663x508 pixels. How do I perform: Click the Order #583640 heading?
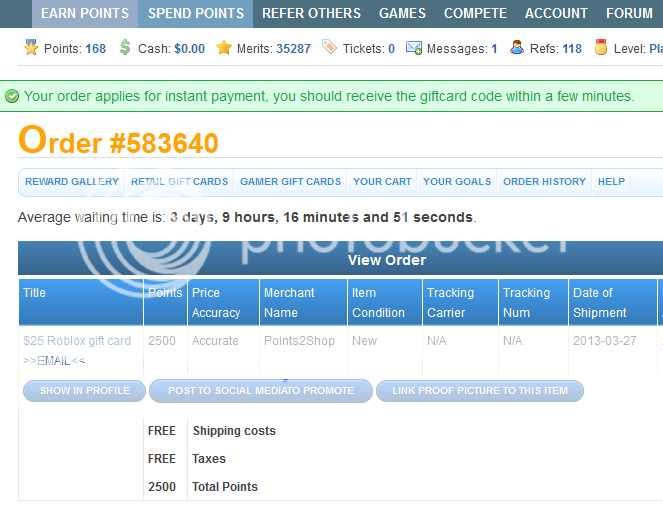118,141
